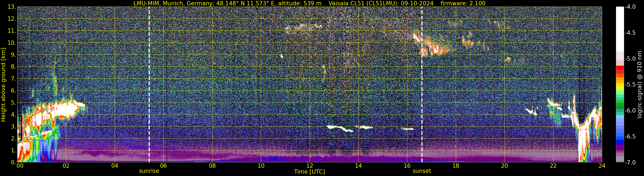This screenshot has height=176, width=644.
Task: Click the '-5.0' colorbar tick label
Action: point(630,59)
